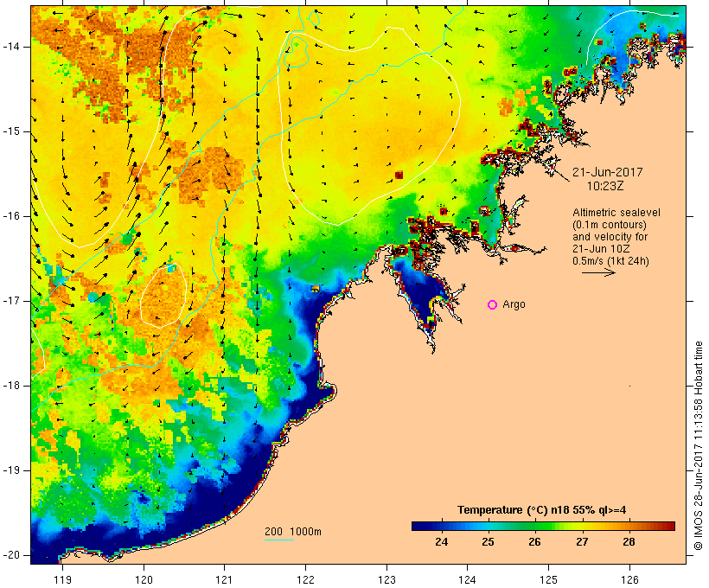This screenshot has width=709, height=588.
Task: Click the 'Altimetric sealevel' legend text
Action: pyautogui.click(x=616, y=213)
